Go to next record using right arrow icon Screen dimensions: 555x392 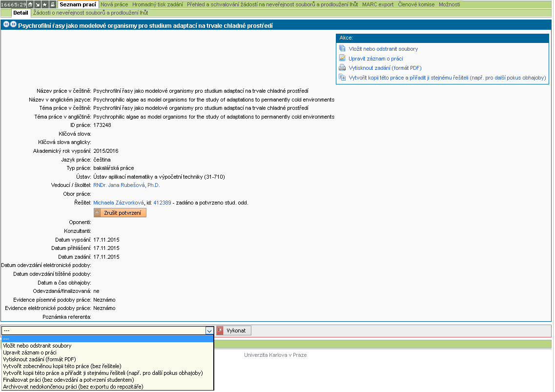pyautogui.click(x=13, y=24)
